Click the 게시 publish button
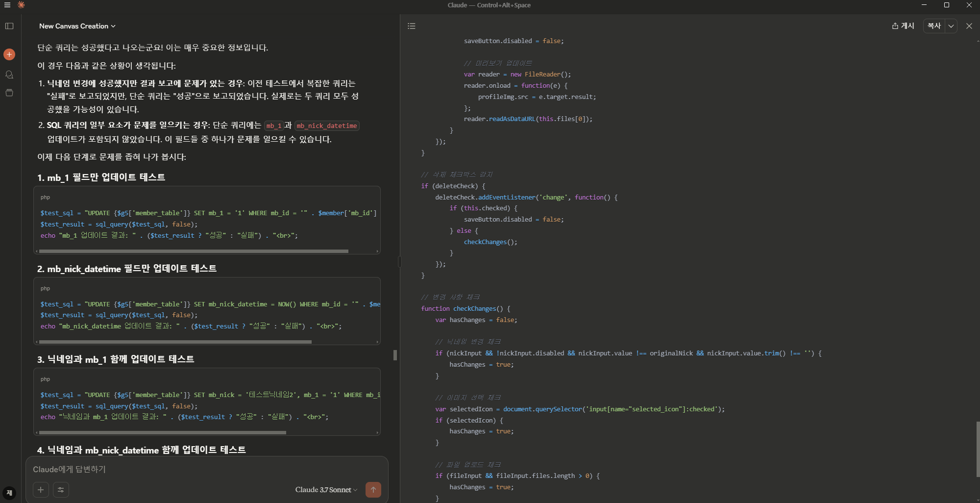Image resolution: width=980 pixels, height=503 pixels. [x=903, y=26]
